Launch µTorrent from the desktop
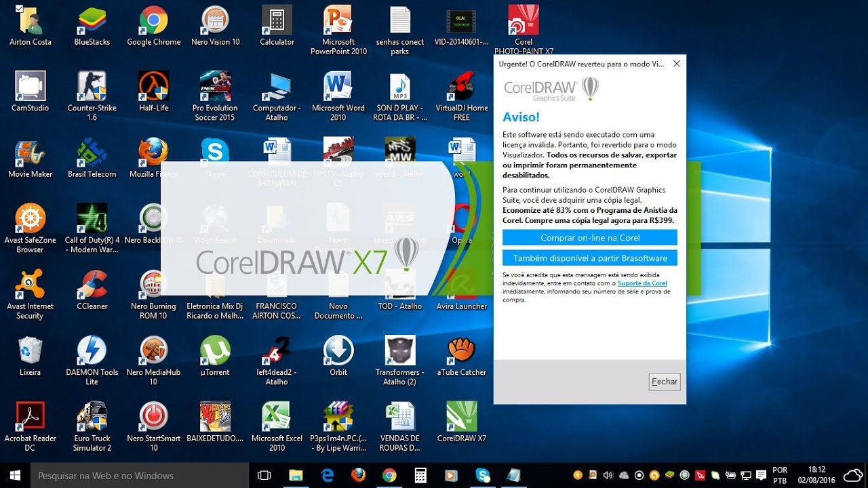Viewport: 868px width, 488px height. (216, 356)
